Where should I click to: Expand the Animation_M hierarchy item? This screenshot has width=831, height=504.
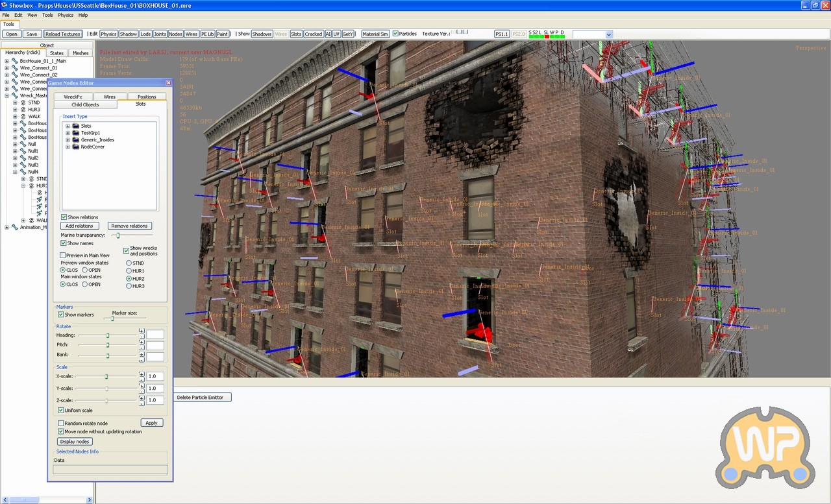click(x=6, y=227)
